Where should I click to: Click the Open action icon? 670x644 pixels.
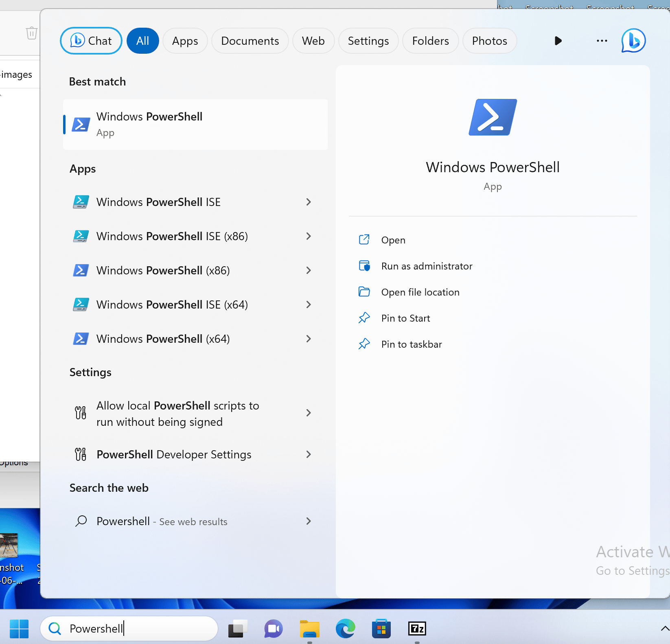[364, 239]
